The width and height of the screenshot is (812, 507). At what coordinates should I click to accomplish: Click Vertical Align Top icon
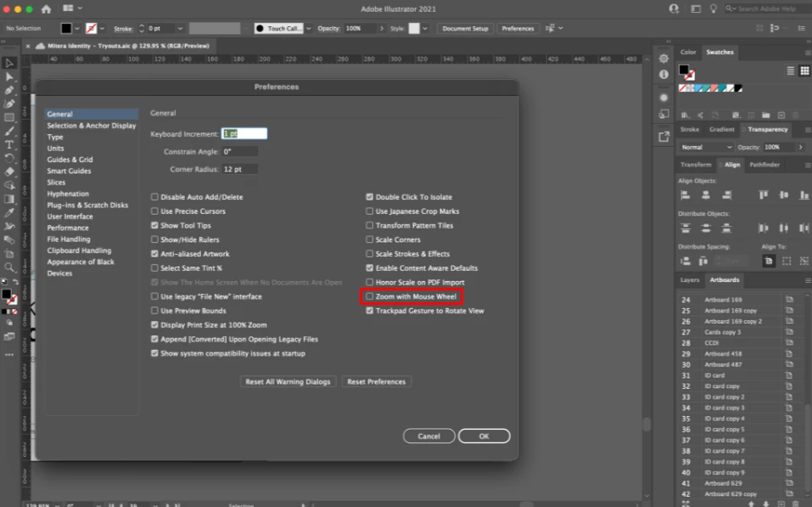click(764, 195)
